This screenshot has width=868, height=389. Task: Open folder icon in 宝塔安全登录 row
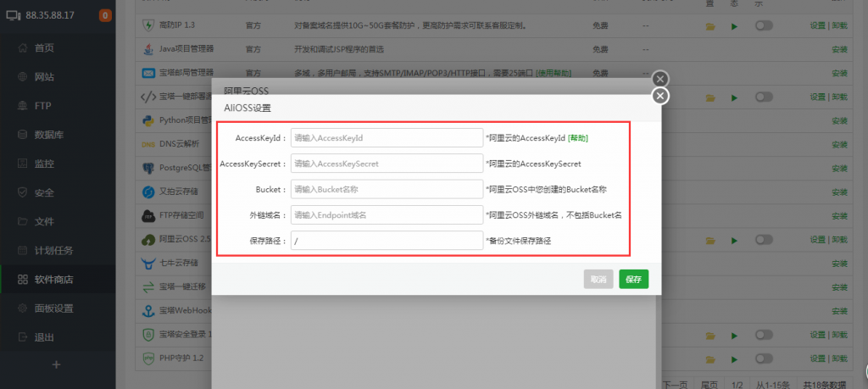[x=711, y=336]
